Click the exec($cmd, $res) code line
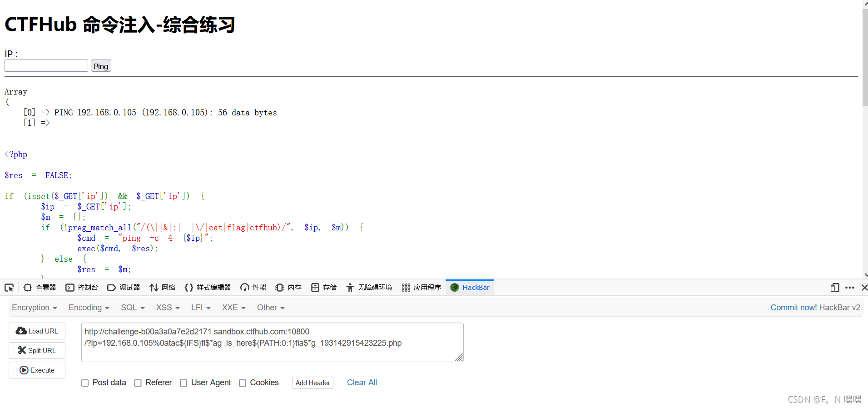 [118, 249]
